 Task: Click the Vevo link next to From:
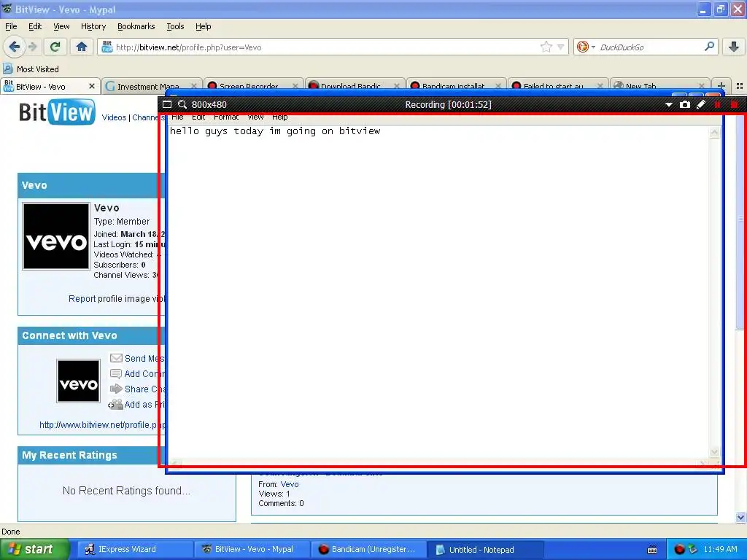click(x=289, y=484)
